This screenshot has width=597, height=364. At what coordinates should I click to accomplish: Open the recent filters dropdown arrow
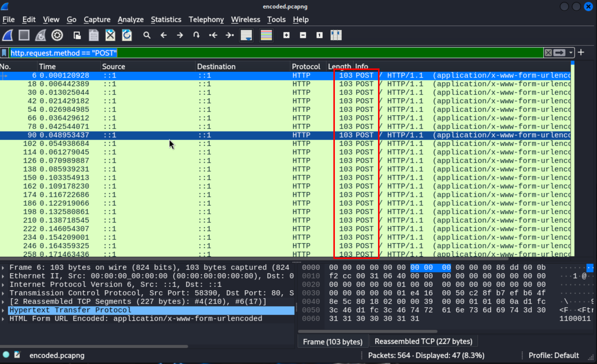coord(571,53)
